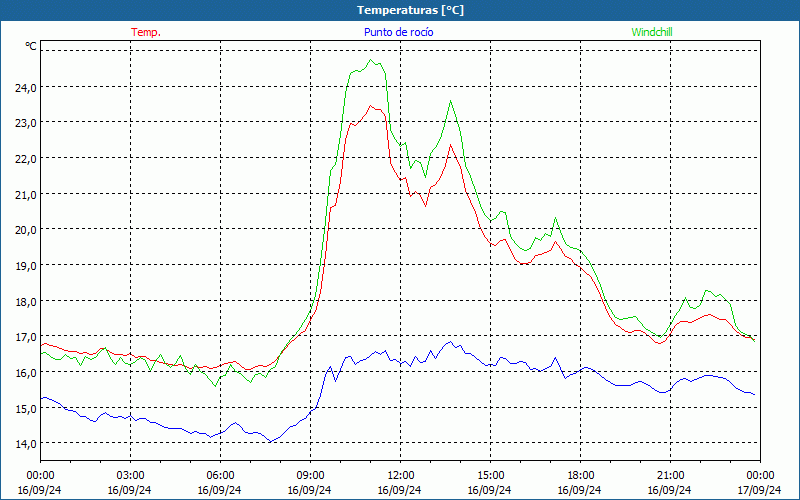Click the 18,0 y-axis value
Screen dimensions: 800x500
26,301
